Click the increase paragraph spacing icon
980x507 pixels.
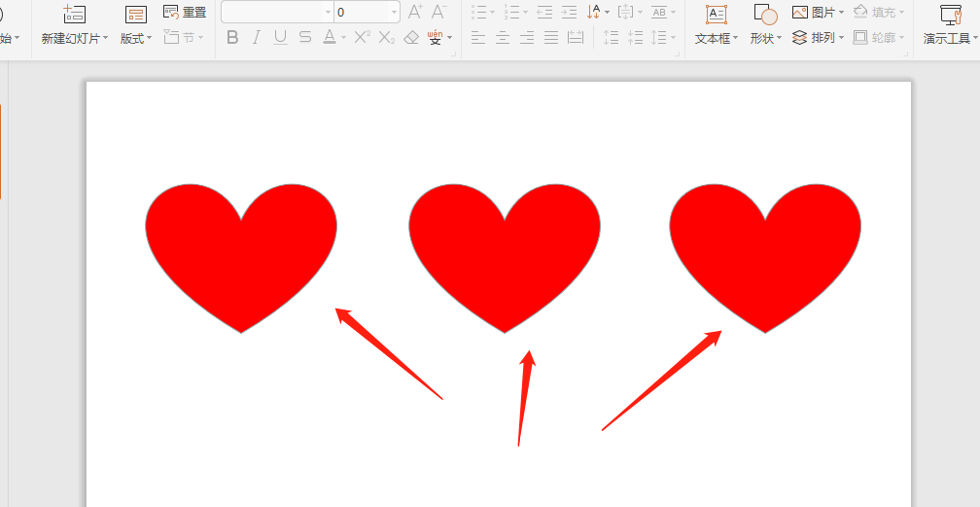[611, 38]
